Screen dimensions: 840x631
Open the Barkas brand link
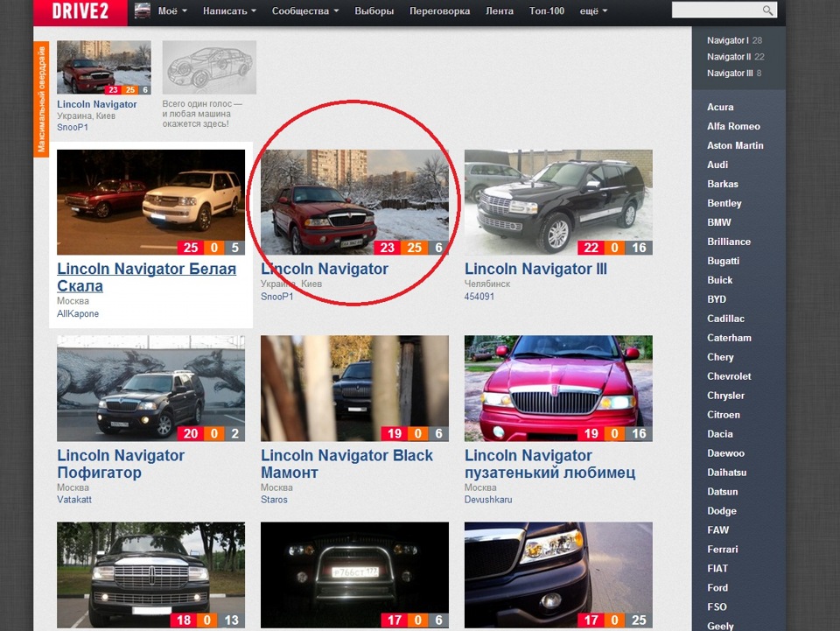723,185
